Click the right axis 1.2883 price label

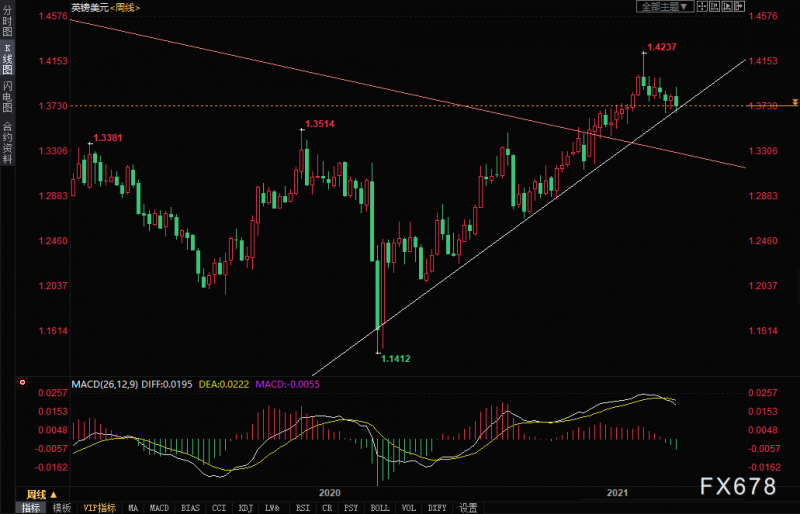[763, 196]
